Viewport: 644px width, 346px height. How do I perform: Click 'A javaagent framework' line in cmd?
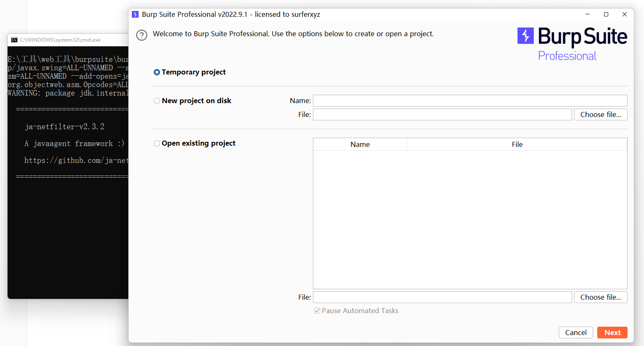(x=75, y=144)
